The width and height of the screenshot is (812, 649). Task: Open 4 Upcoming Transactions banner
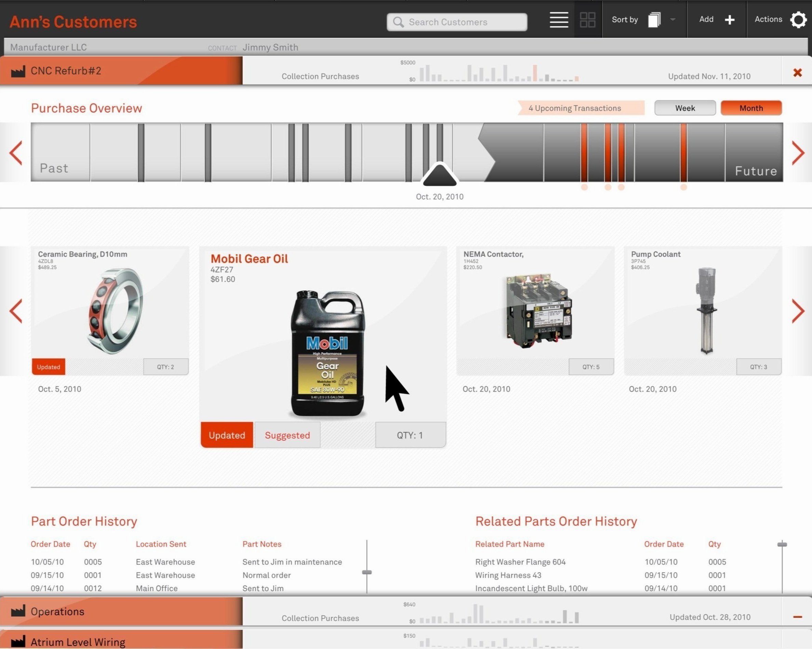click(x=581, y=108)
